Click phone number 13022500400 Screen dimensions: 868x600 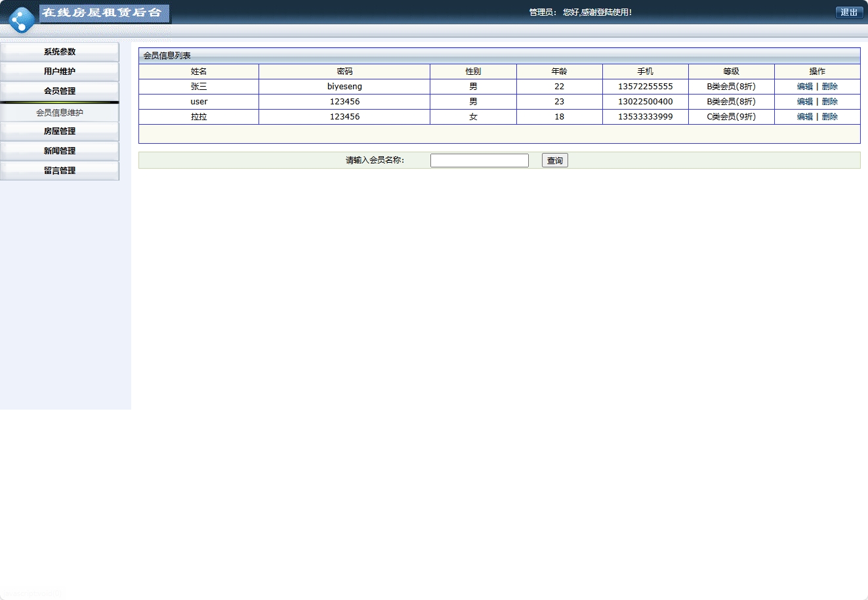(x=645, y=102)
